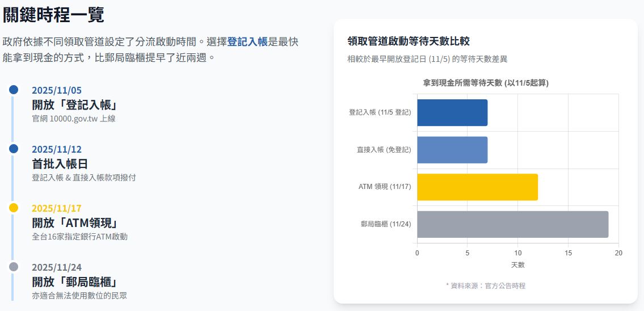Click the yellow 2025/11/17 timeline dot

click(14, 208)
